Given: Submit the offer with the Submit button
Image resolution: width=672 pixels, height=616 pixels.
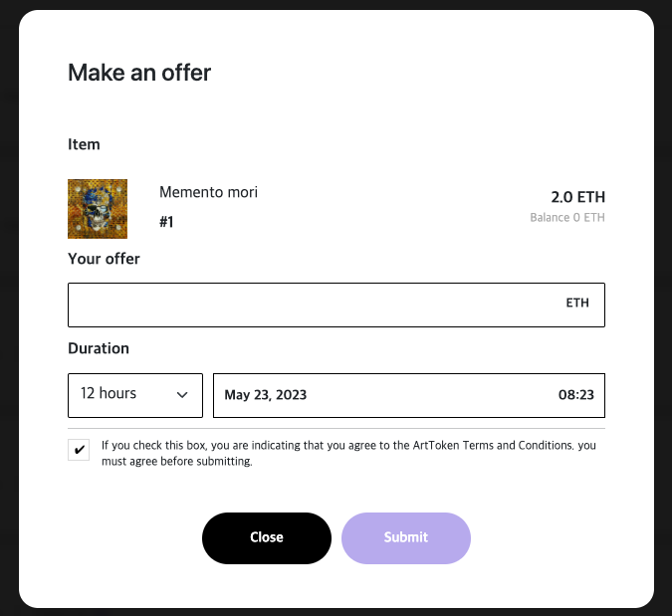Looking at the screenshot, I should pos(406,537).
